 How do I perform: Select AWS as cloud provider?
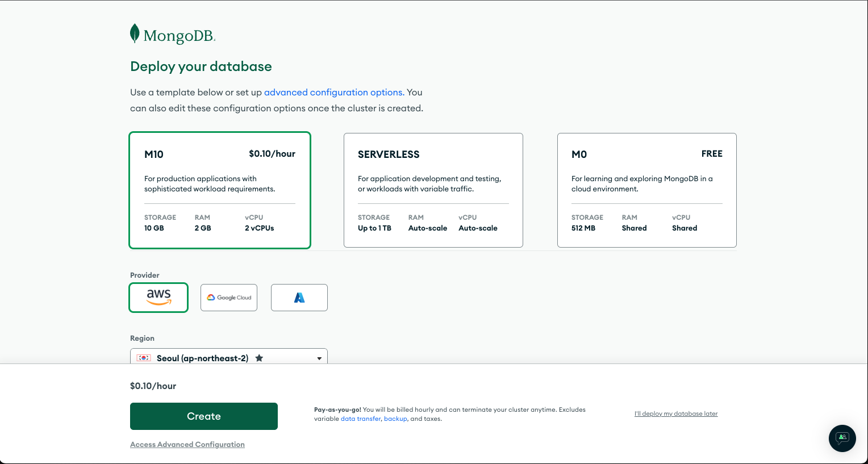(158, 298)
